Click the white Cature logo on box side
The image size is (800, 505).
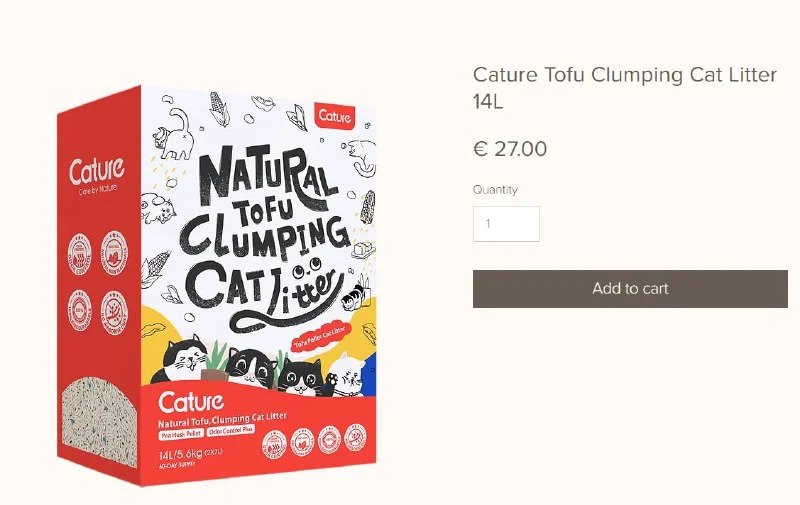point(96,172)
